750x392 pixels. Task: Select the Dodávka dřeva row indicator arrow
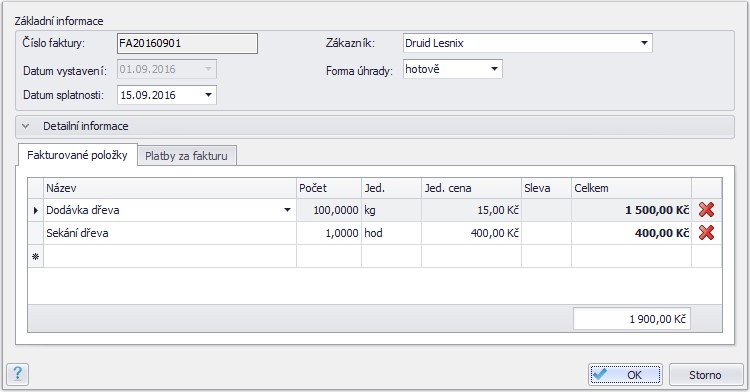click(35, 210)
